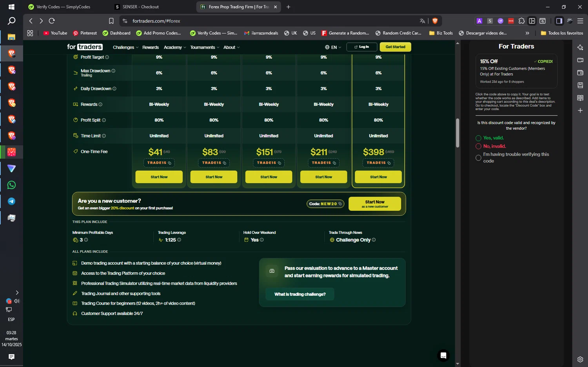This screenshot has height=367, width=588.
Task: Click the info icon next to Trading Leverage 1:125
Action: point(179,240)
